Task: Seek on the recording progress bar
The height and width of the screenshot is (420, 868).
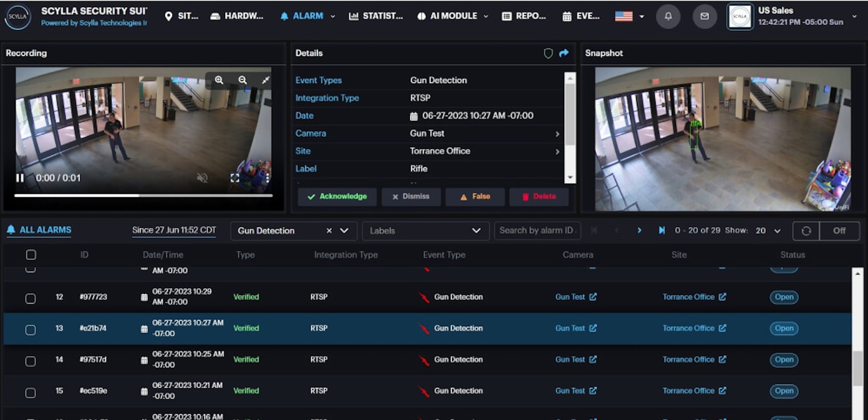Action: 143,196
